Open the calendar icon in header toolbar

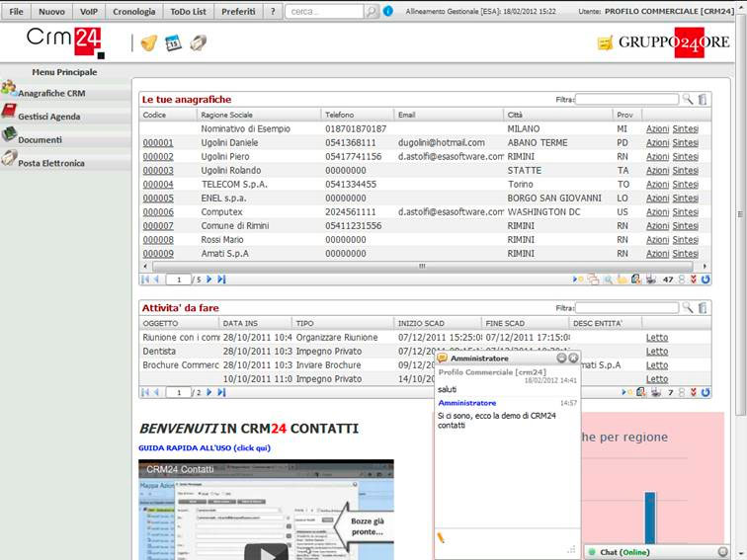174,43
